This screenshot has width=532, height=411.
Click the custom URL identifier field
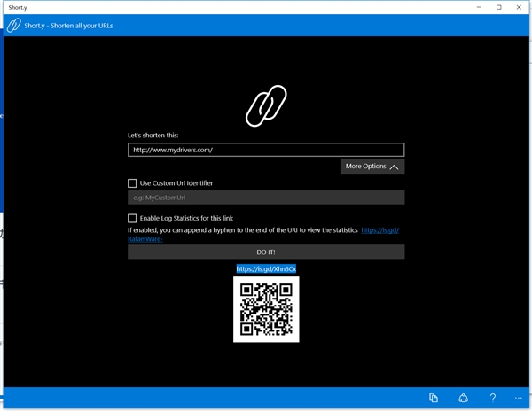coord(266,198)
